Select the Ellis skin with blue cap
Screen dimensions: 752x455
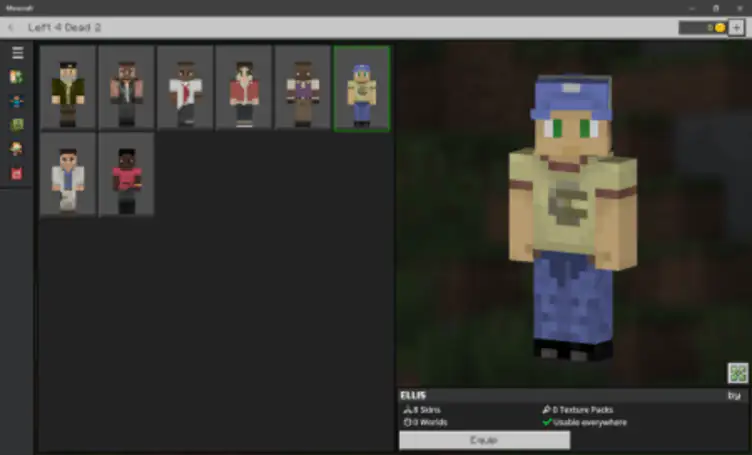point(362,88)
